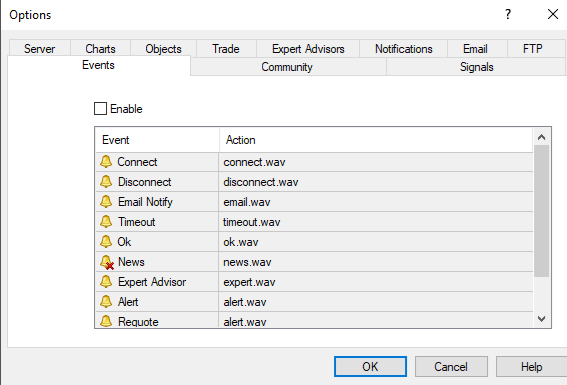Click the question mark help button
This screenshot has width=567, height=385.
[508, 14]
